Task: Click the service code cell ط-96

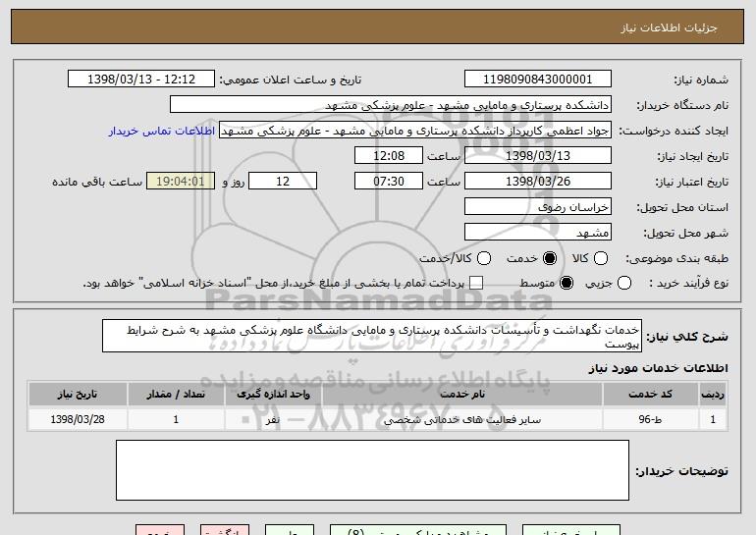Action: tap(650, 419)
